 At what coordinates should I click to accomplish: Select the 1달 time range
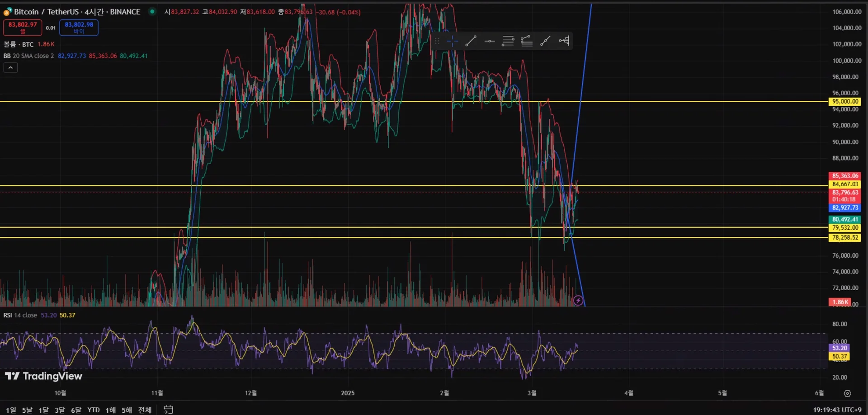point(43,410)
